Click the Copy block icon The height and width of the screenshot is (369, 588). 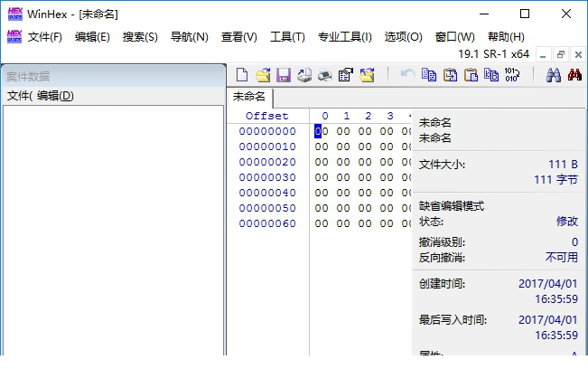click(x=429, y=75)
